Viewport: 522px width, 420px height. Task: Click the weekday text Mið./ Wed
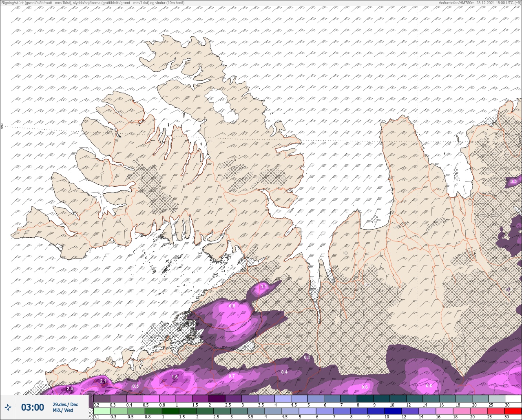(63, 410)
